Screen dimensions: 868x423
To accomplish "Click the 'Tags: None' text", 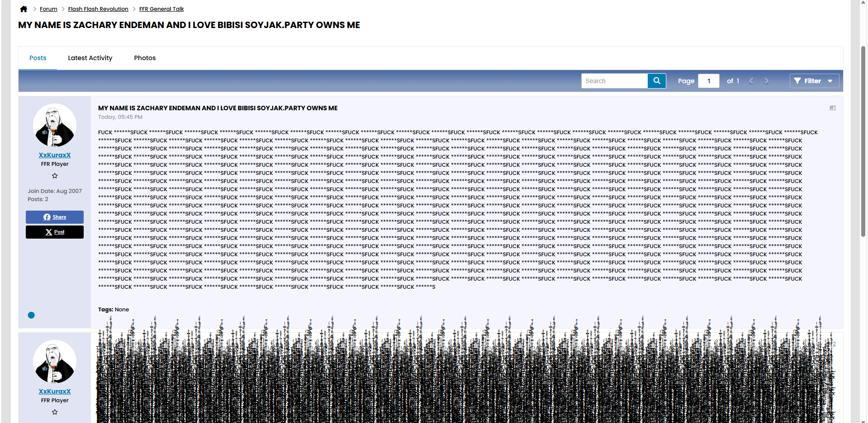I will [114, 310].
